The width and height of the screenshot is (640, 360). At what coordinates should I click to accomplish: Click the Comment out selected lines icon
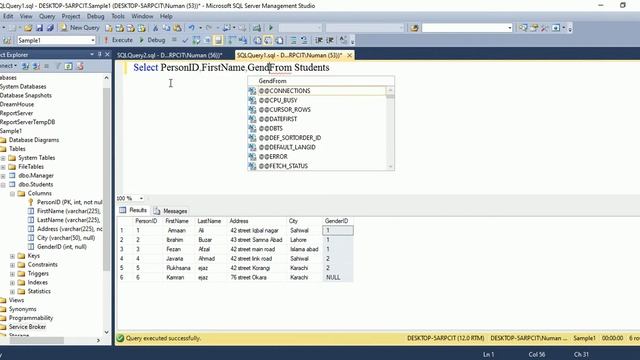pyautogui.click(x=293, y=40)
